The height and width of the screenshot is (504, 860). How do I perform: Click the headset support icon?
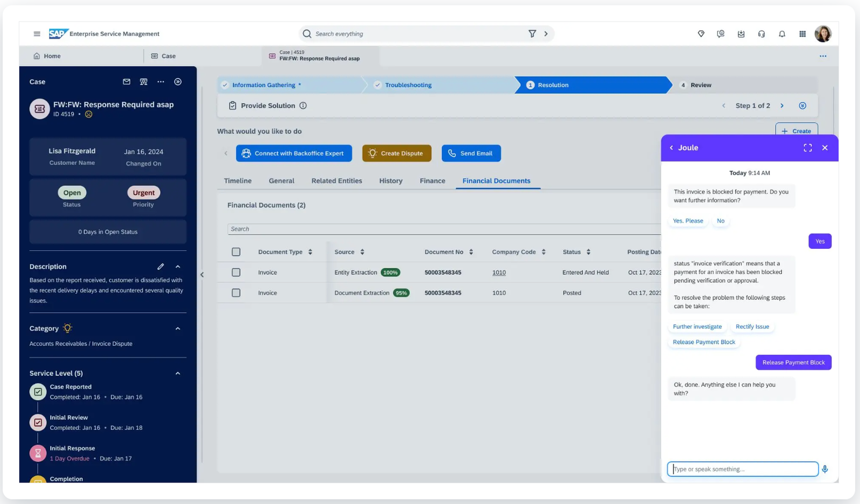762,34
